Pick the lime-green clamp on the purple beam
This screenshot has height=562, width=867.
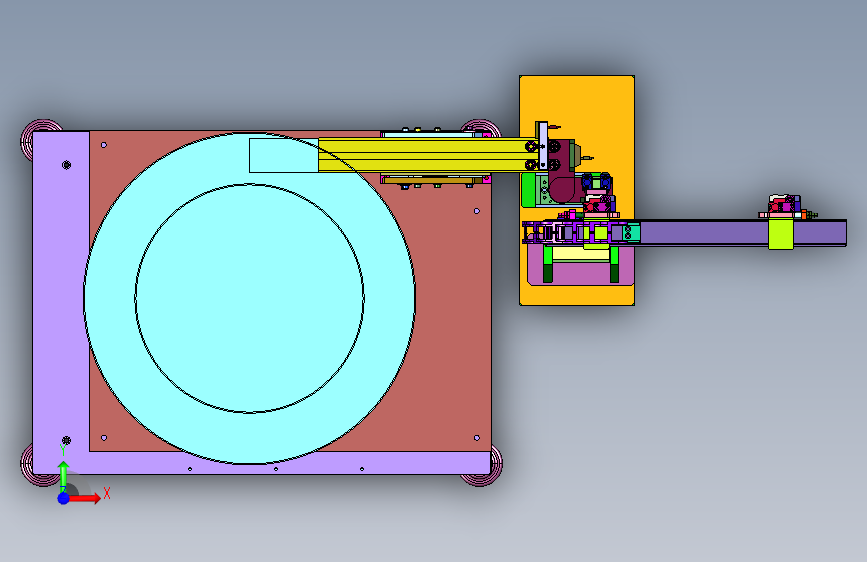point(781,233)
